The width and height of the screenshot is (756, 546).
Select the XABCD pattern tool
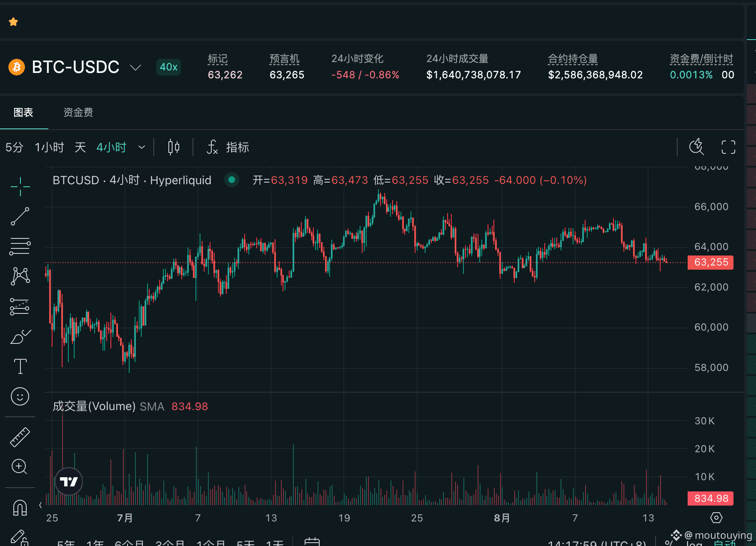point(20,276)
